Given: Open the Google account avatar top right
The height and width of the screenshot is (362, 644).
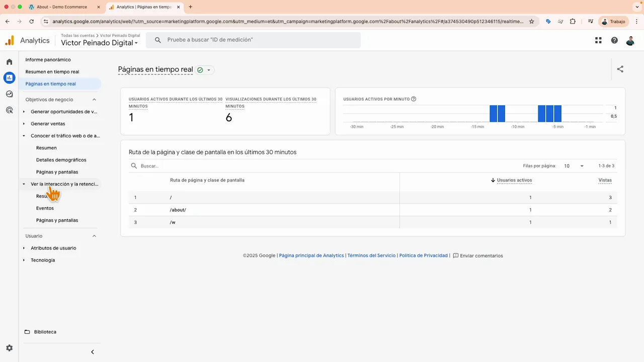Looking at the screenshot, I should coord(630,40).
